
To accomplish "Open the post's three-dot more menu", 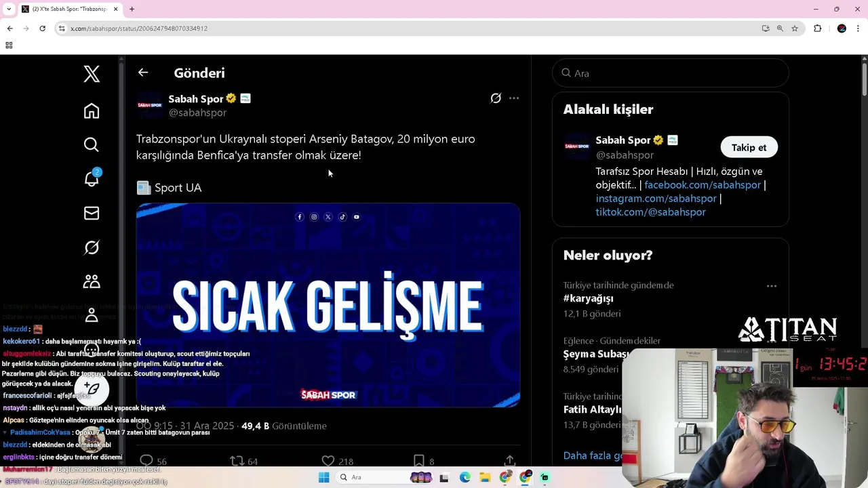I will click(x=514, y=98).
